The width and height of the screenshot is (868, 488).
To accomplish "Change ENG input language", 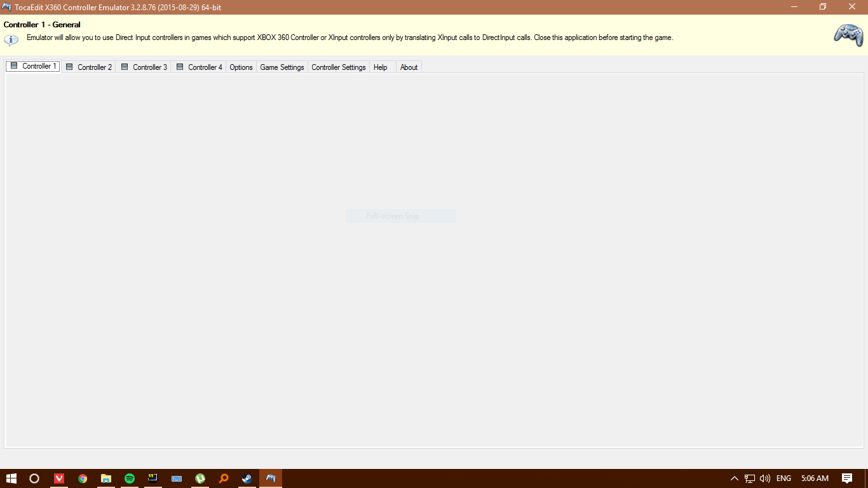I will pos(784,478).
